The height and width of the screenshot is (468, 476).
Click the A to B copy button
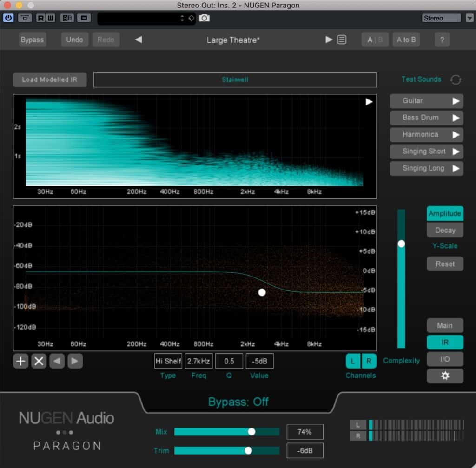406,40
